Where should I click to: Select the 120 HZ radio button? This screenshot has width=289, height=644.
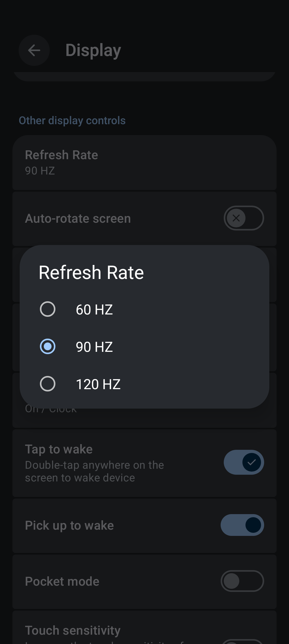(x=48, y=384)
